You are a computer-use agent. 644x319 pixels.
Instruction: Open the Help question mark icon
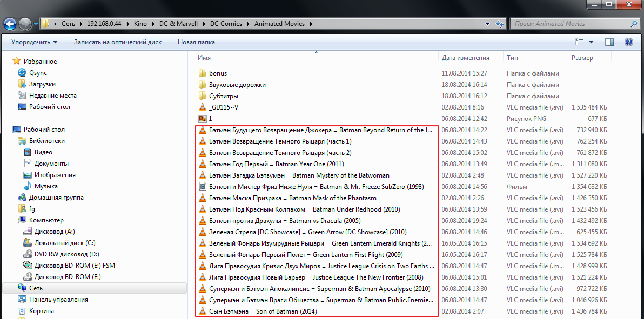[628, 42]
